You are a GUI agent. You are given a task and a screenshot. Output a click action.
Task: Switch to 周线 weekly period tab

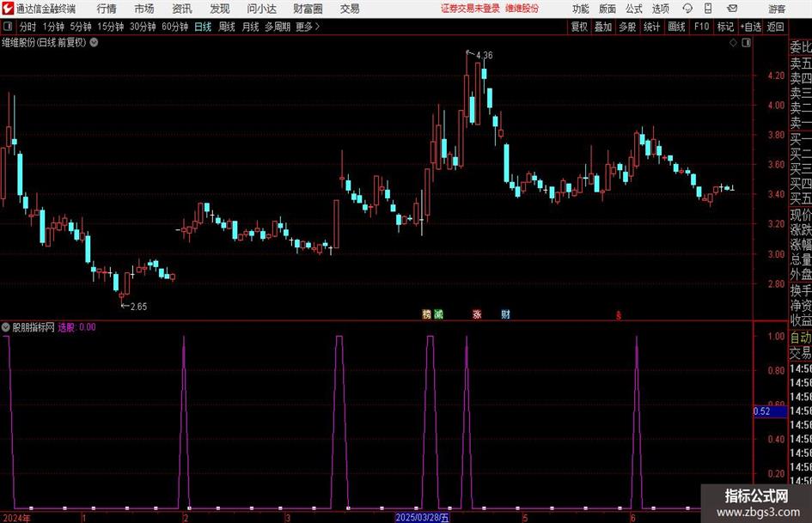[x=227, y=27]
